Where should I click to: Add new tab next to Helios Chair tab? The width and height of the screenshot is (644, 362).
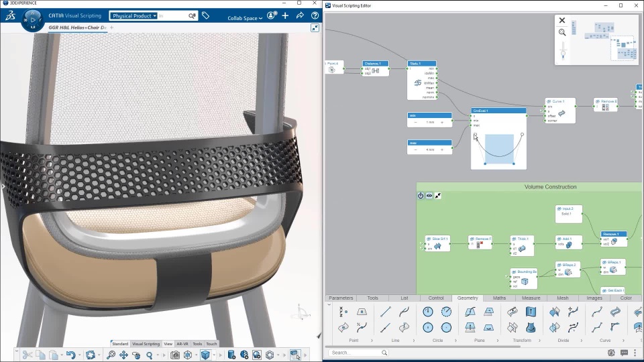point(112,27)
